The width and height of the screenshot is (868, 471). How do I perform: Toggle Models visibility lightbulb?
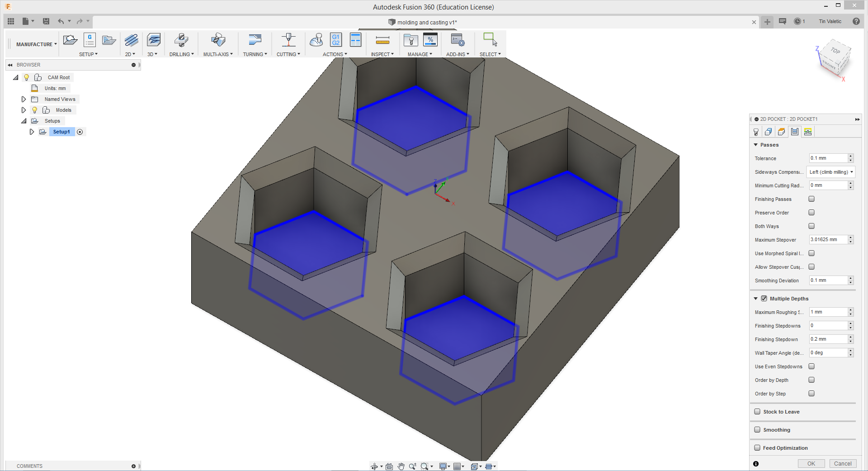(34, 110)
